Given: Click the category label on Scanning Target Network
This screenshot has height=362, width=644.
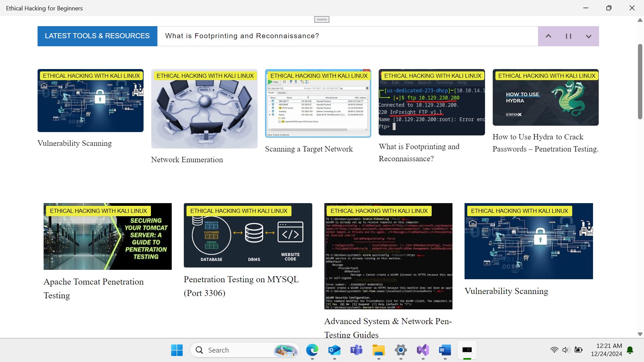Looking at the screenshot, I should pos(319,76).
